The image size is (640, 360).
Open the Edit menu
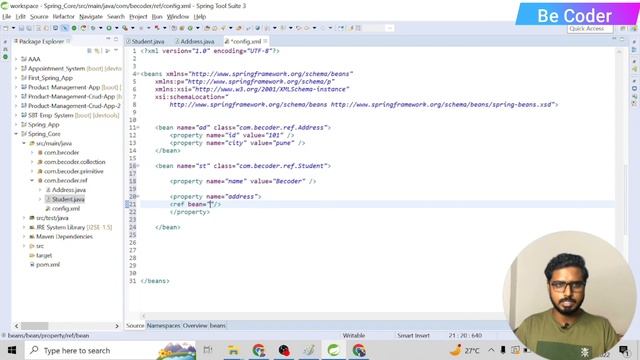click(x=20, y=17)
